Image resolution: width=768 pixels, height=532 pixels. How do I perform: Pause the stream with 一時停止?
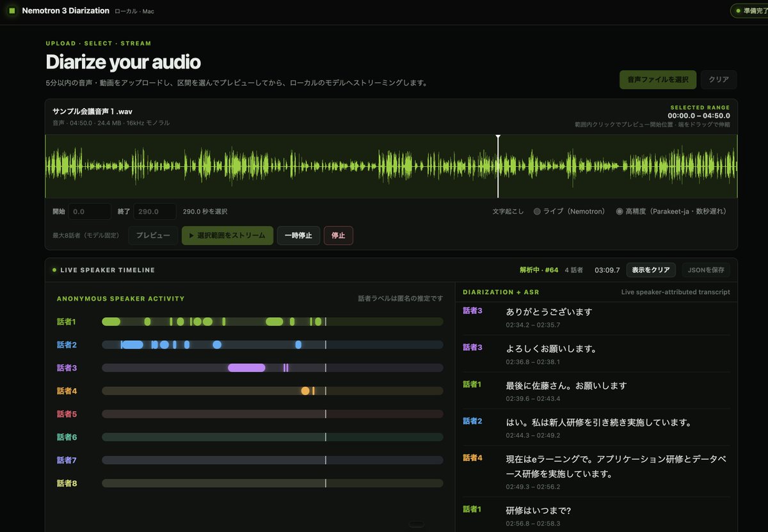click(298, 235)
